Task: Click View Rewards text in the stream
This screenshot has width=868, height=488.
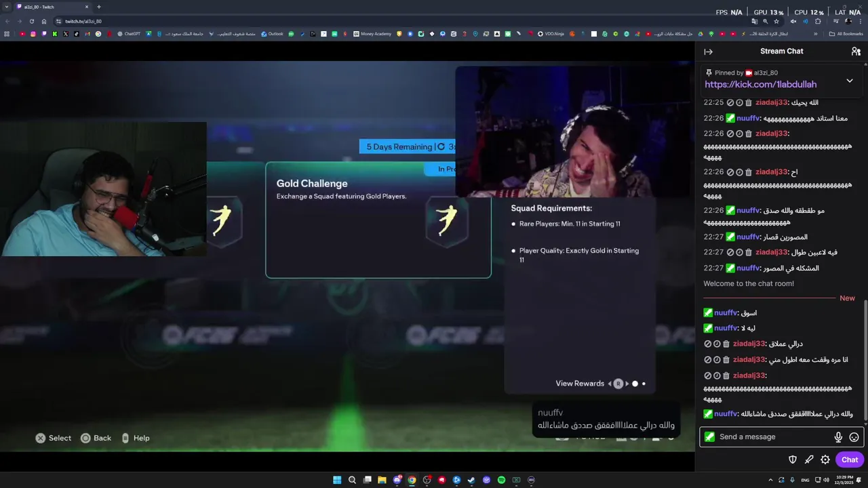Action: click(580, 384)
